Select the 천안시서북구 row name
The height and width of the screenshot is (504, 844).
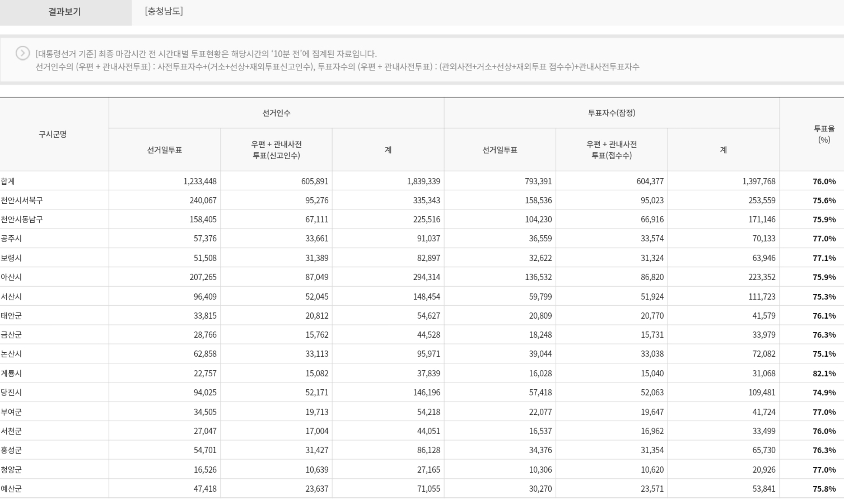pyautogui.click(x=22, y=200)
